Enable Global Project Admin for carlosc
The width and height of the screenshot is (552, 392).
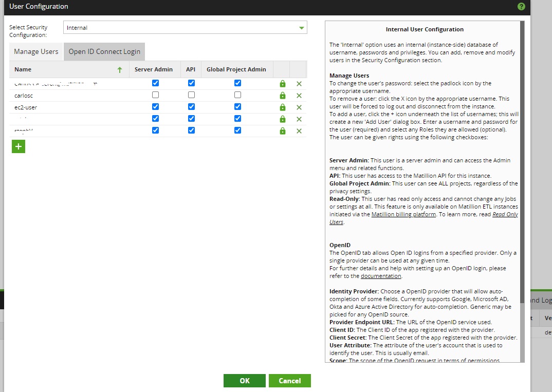(x=237, y=95)
